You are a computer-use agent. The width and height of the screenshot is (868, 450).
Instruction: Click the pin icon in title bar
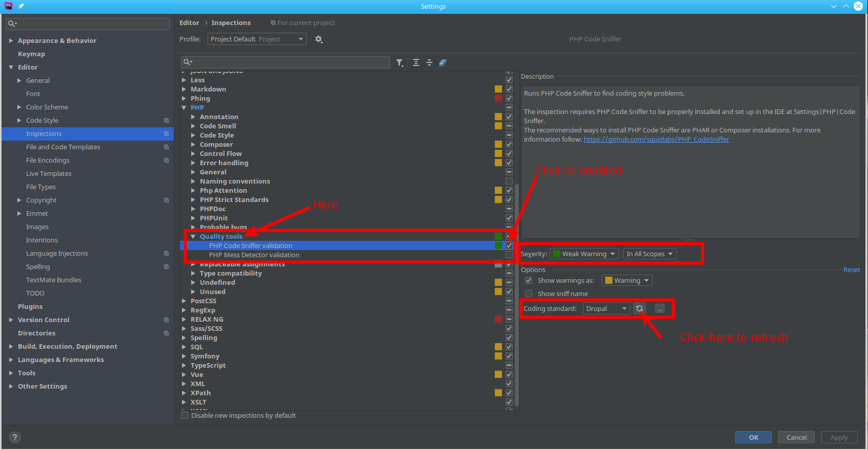[21, 6]
